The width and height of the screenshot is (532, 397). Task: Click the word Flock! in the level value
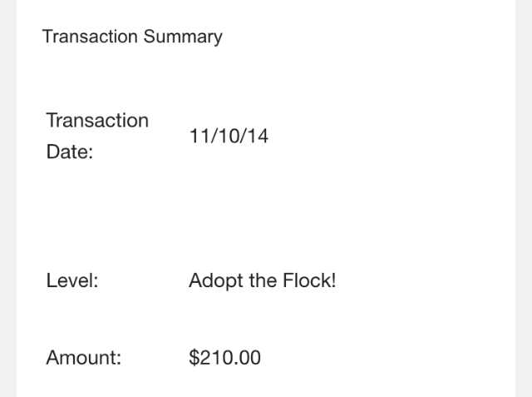point(309,280)
